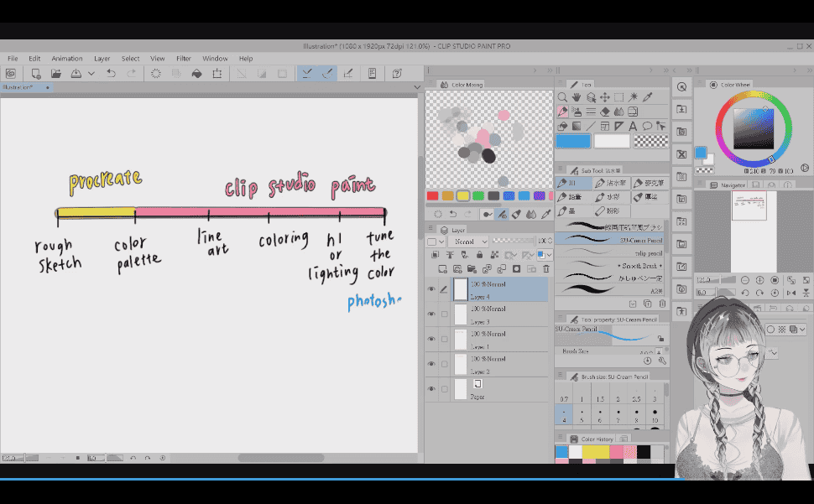Open the sub tool list menu chevron icon
The image size is (814, 504).
[632, 304]
